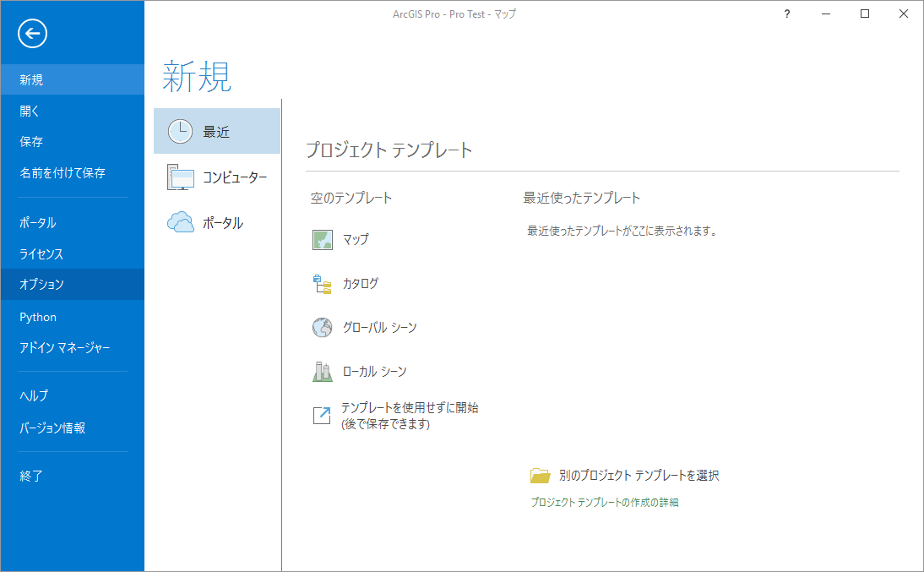Open the プロジェクト テンプレートの作成の詳細 link
Image resolution: width=924 pixels, height=572 pixels.
[x=605, y=503]
